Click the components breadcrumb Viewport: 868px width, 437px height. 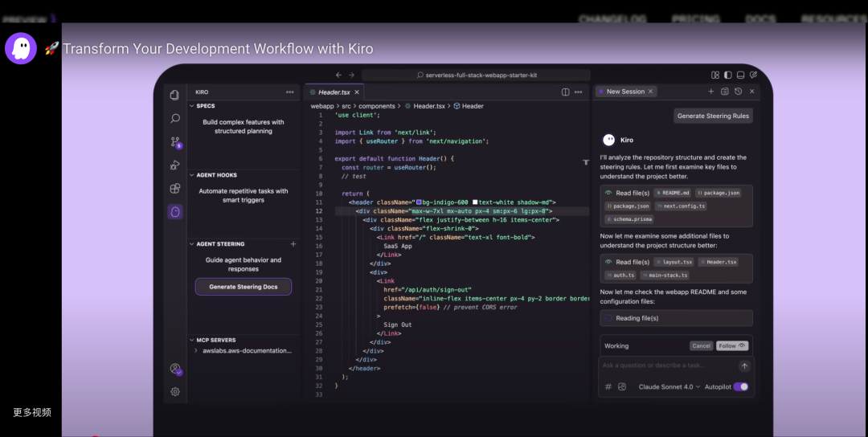[x=376, y=106]
